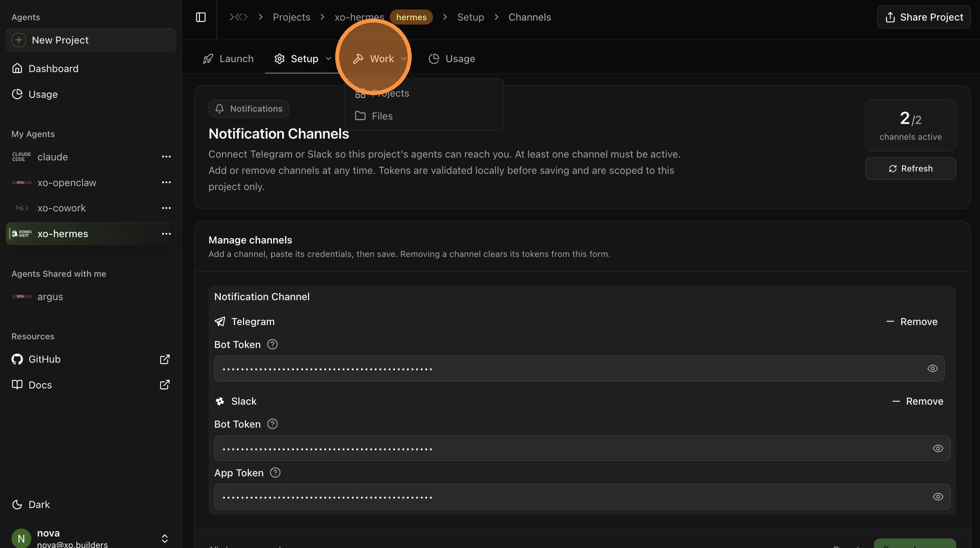The height and width of the screenshot is (548, 980).
Task: Click GitHub external link icon
Action: [x=165, y=359]
